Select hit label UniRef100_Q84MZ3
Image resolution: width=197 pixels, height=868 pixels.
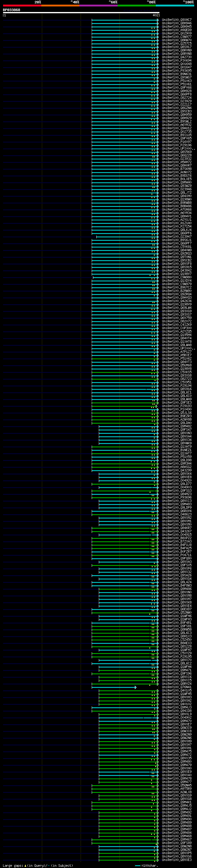177,494
